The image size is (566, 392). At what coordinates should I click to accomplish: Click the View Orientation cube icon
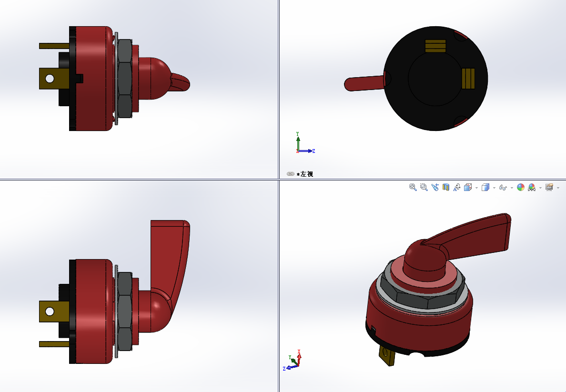point(468,187)
